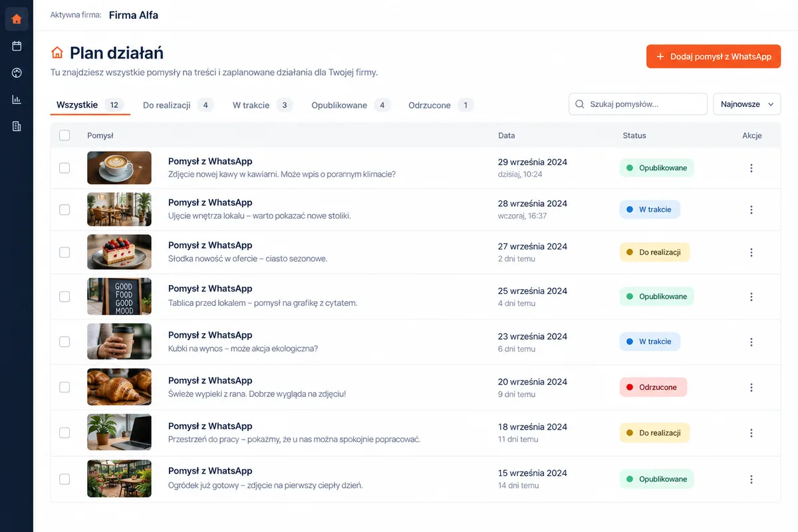Open the bar chart statistics sidebar icon
The width and height of the screenshot is (798, 532).
click(17, 100)
